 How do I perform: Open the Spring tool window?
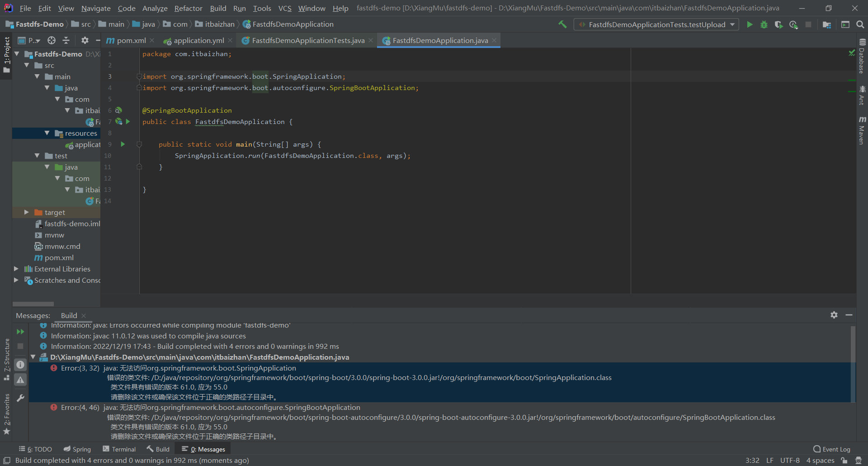pos(77,449)
